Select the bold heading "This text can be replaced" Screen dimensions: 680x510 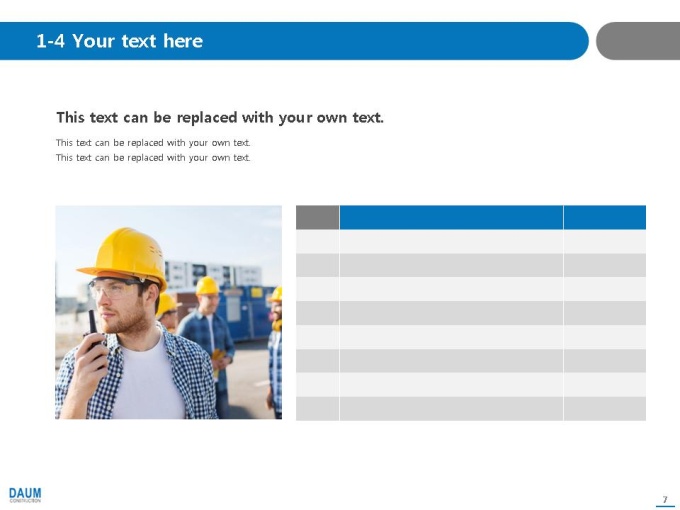coord(220,118)
